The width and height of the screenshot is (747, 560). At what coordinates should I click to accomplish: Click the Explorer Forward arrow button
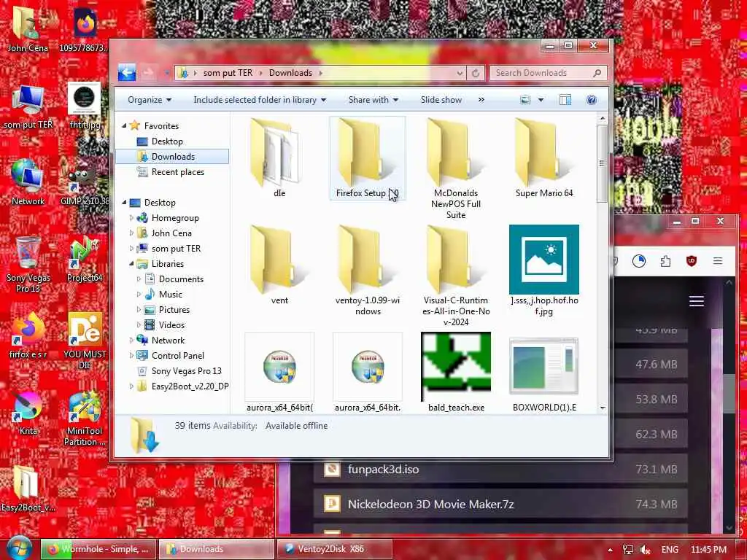tap(148, 72)
